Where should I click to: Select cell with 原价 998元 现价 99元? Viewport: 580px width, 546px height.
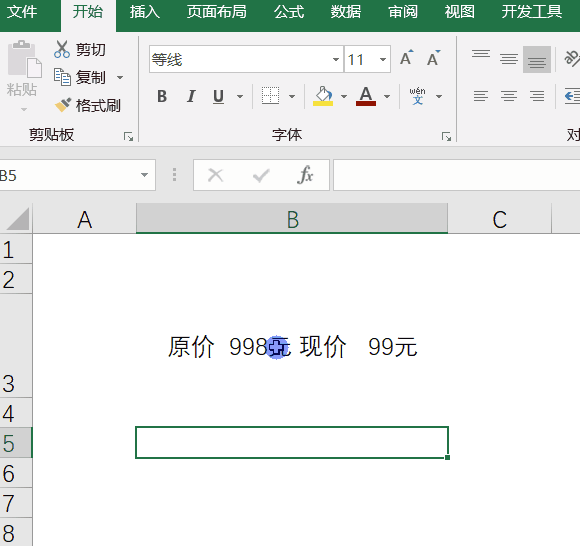[292, 346]
